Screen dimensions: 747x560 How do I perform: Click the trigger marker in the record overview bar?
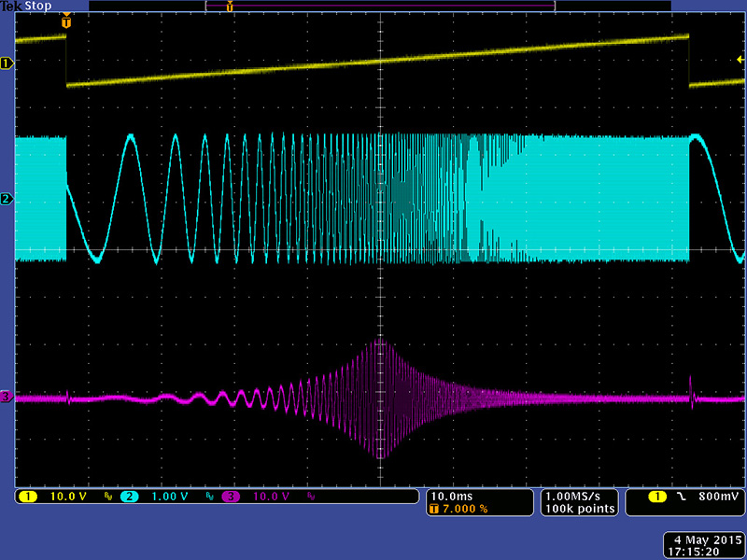[230, 7]
